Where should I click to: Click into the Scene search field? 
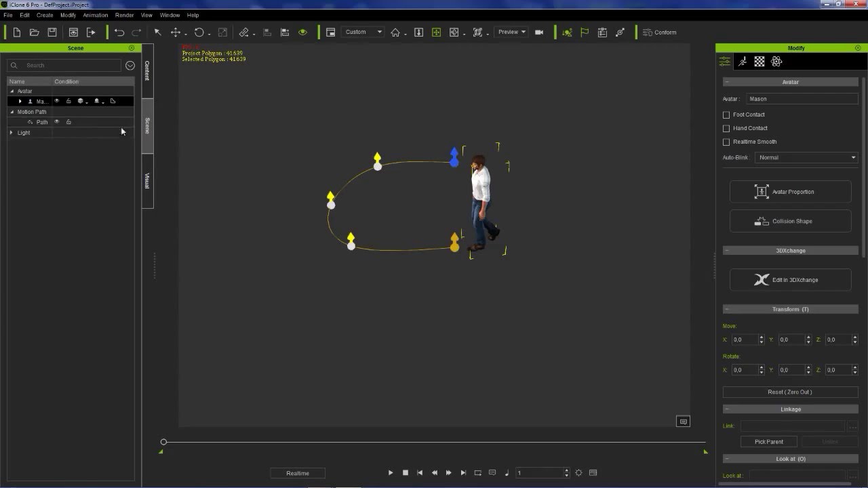(64, 65)
